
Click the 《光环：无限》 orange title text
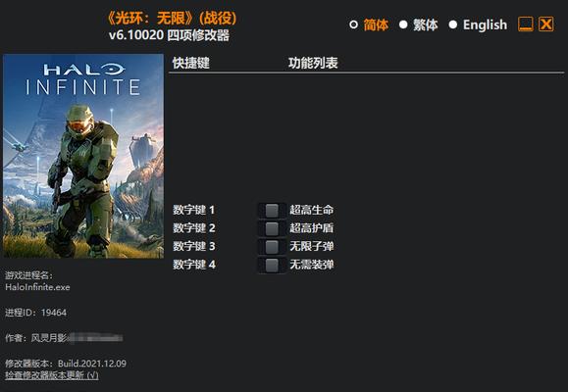click(x=150, y=18)
